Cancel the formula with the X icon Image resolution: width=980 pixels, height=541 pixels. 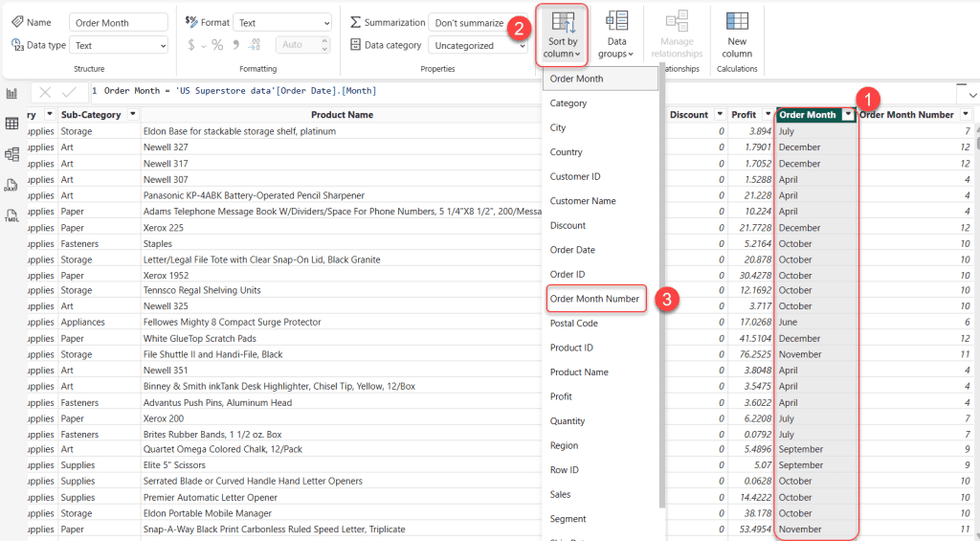(x=45, y=93)
